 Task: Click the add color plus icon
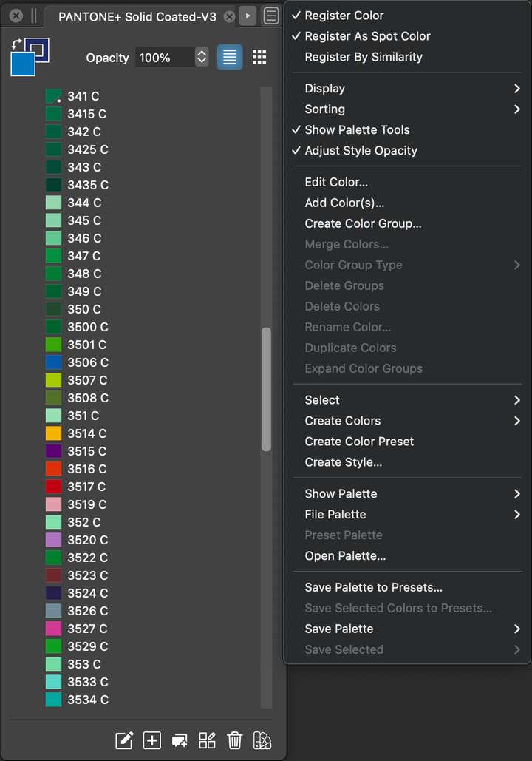click(x=151, y=740)
